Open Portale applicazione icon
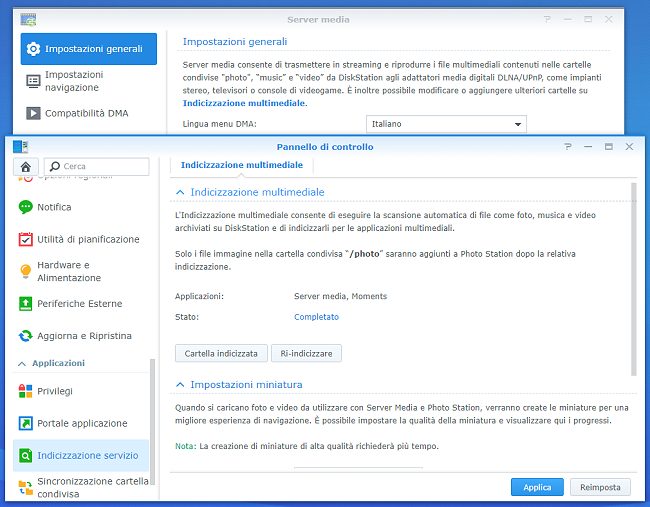 click(x=26, y=423)
